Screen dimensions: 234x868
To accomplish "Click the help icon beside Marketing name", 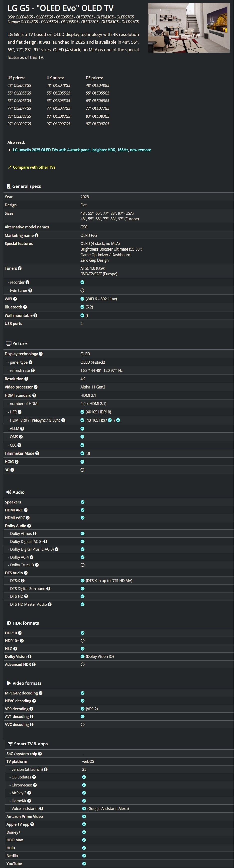I will click(x=36, y=236).
